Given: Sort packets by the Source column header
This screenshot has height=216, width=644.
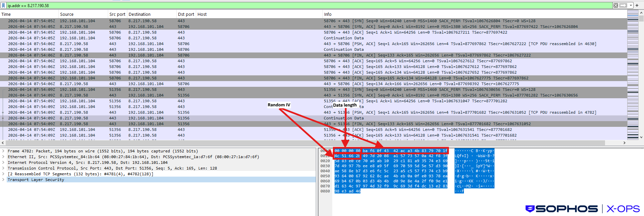Looking at the screenshot, I should [83, 14].
